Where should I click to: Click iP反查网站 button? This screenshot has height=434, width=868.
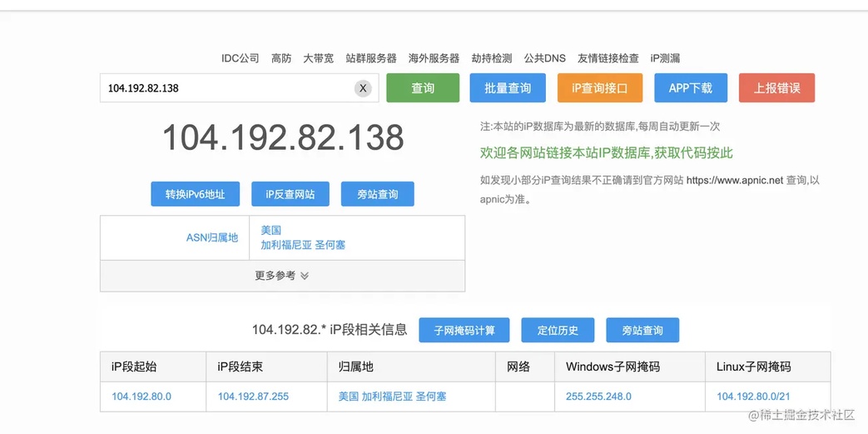tap(290, 194)
